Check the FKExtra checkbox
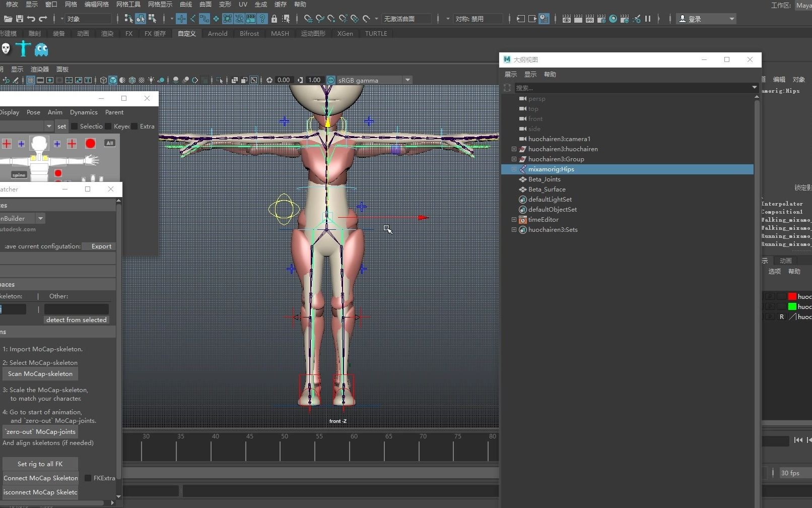812x508 pixels. point(88,478)
